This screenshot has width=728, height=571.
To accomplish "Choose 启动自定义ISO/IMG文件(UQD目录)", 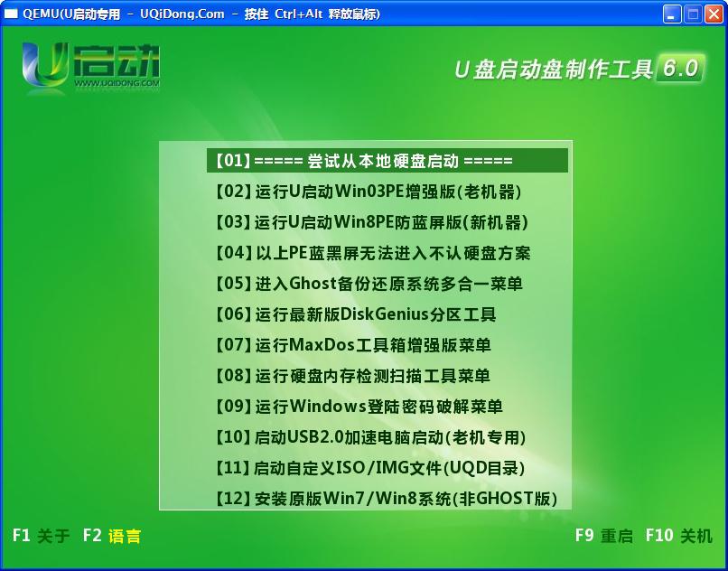I will [x=364, y=468].
